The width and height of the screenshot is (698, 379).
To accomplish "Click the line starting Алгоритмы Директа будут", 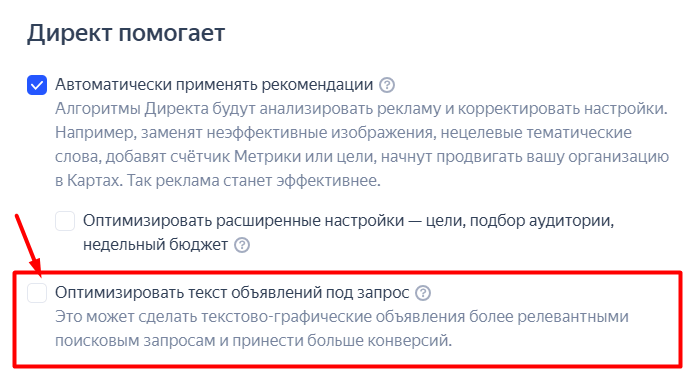I will point(361,109).
